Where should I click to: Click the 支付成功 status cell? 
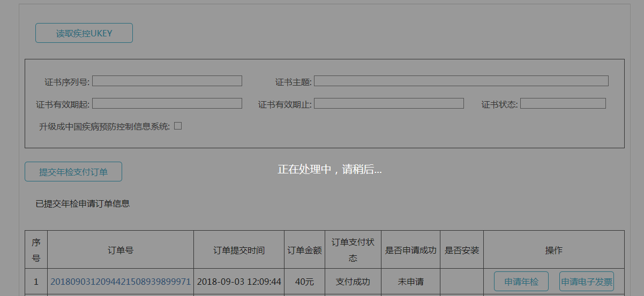[353, 282]
